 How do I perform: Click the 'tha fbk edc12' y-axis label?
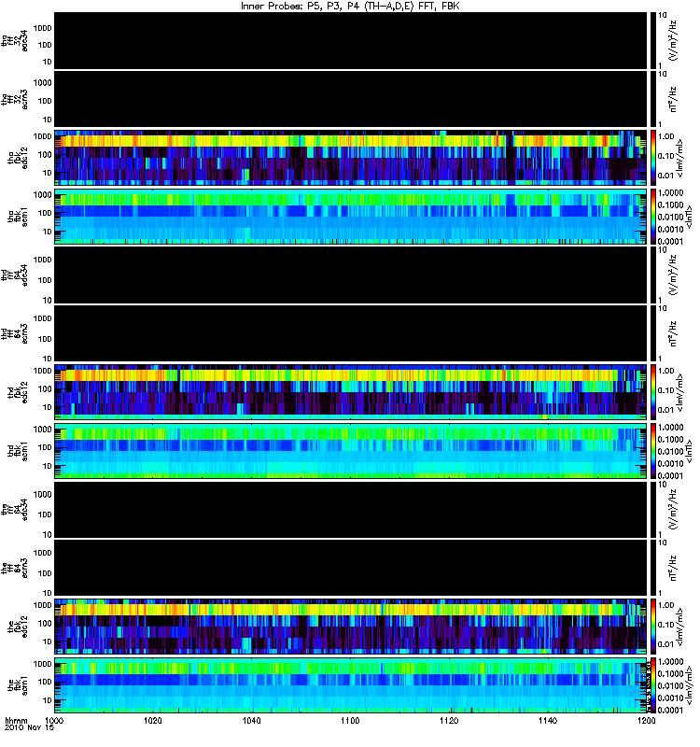tap(18, 156)
